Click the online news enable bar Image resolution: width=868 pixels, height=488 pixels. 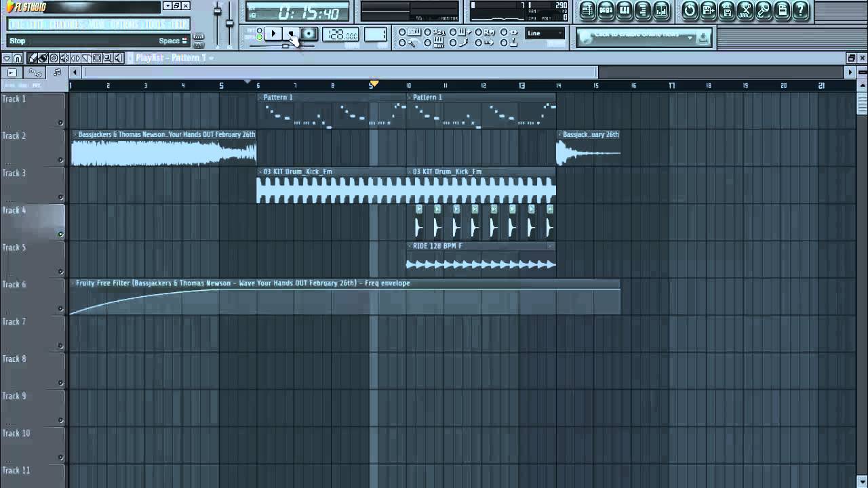[637, 37]
